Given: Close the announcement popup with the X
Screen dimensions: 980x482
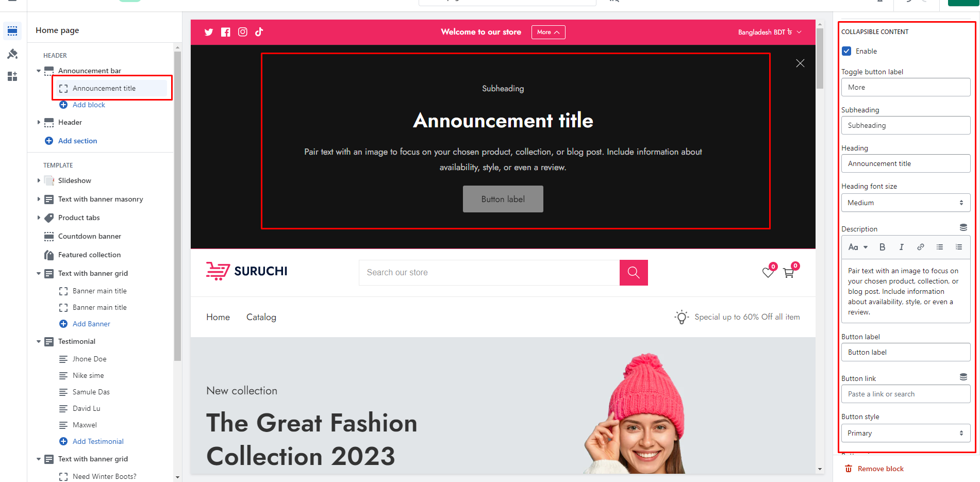Looking at the screenshot, I should (x=800, y=63).
